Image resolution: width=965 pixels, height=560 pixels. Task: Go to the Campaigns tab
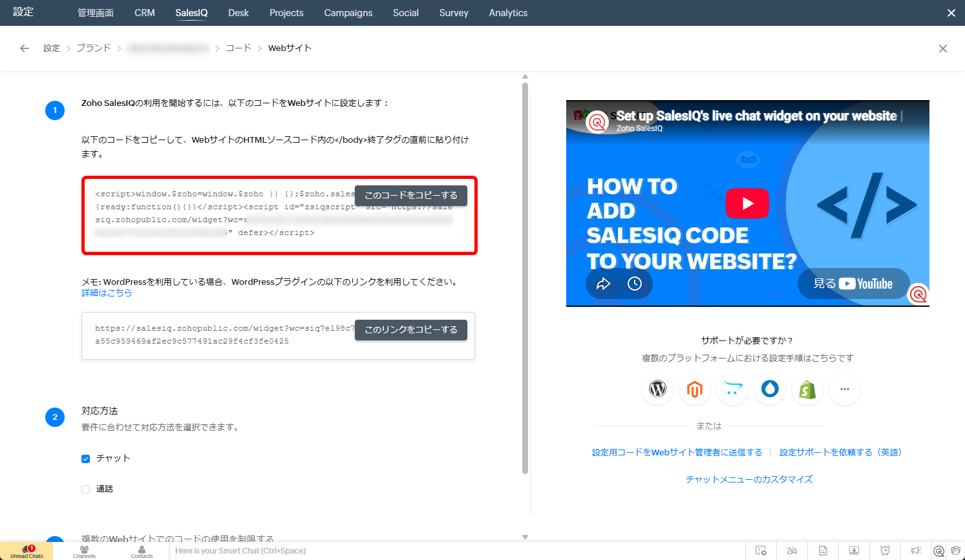tap(348, 13)
